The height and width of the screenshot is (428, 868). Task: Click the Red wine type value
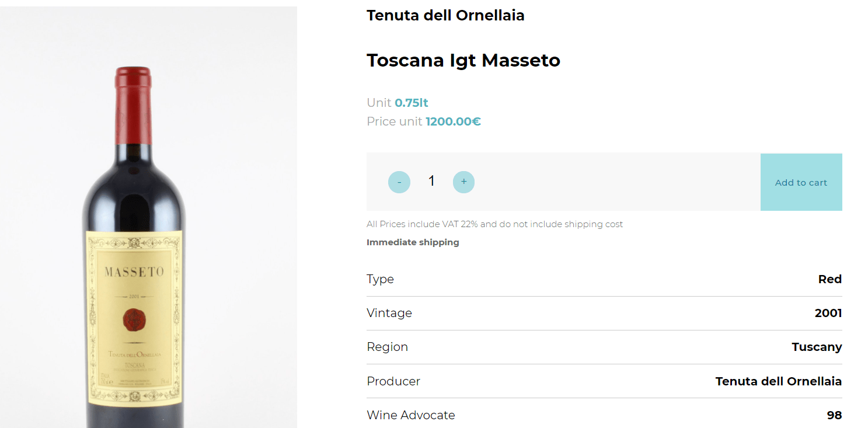pyautogui.click(x=829, y=279)
